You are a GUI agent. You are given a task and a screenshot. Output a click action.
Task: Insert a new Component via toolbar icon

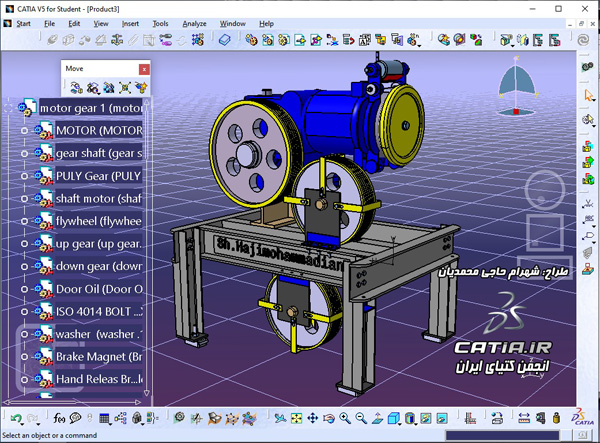[251, 40]
